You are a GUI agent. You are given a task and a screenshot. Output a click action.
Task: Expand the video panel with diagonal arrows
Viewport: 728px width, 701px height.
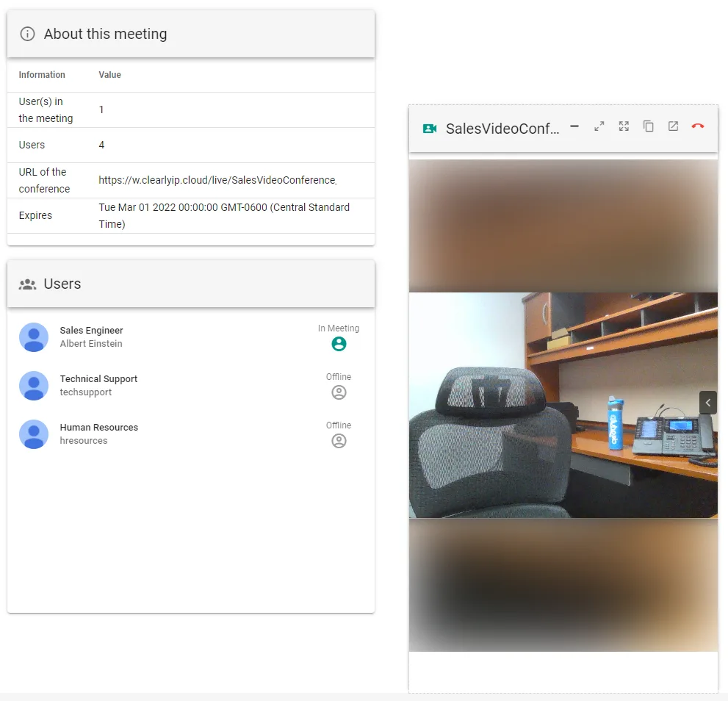click(599, 126)
